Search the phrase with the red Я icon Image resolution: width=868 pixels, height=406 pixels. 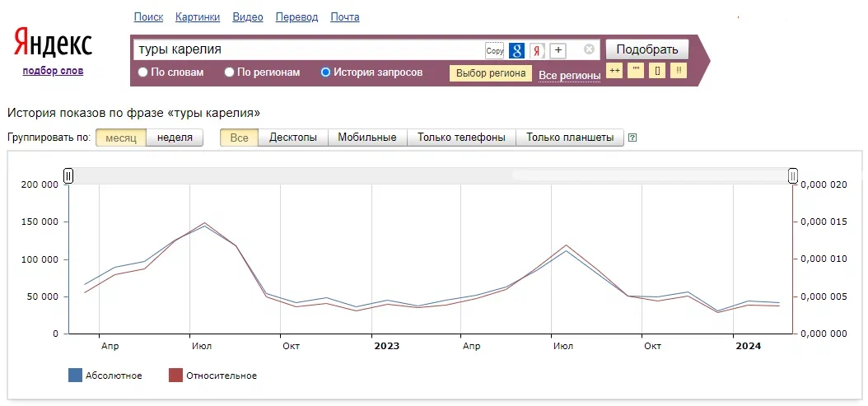click(537, 50)
